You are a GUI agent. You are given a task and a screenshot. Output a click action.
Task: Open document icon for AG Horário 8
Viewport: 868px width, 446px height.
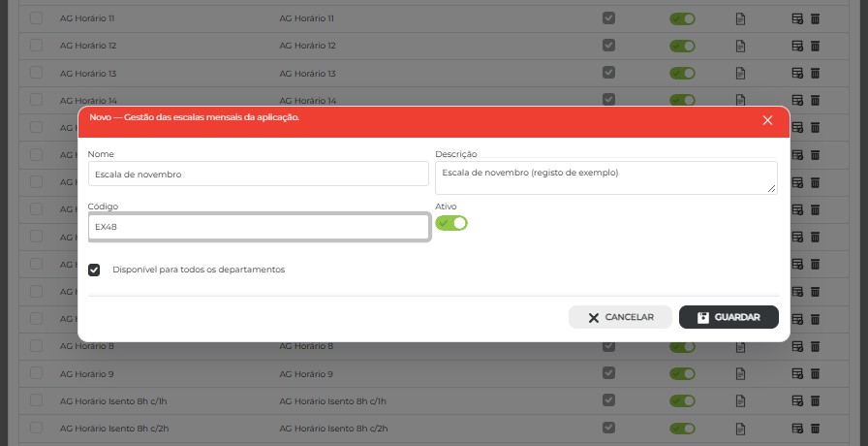pos(740,347)
